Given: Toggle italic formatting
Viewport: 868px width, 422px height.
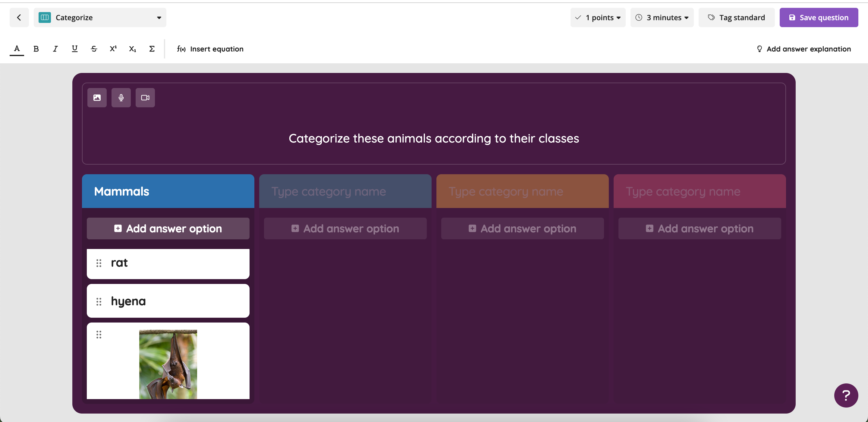Looking at the screenshot, I should pyautogui.click(x=55, y=49).
